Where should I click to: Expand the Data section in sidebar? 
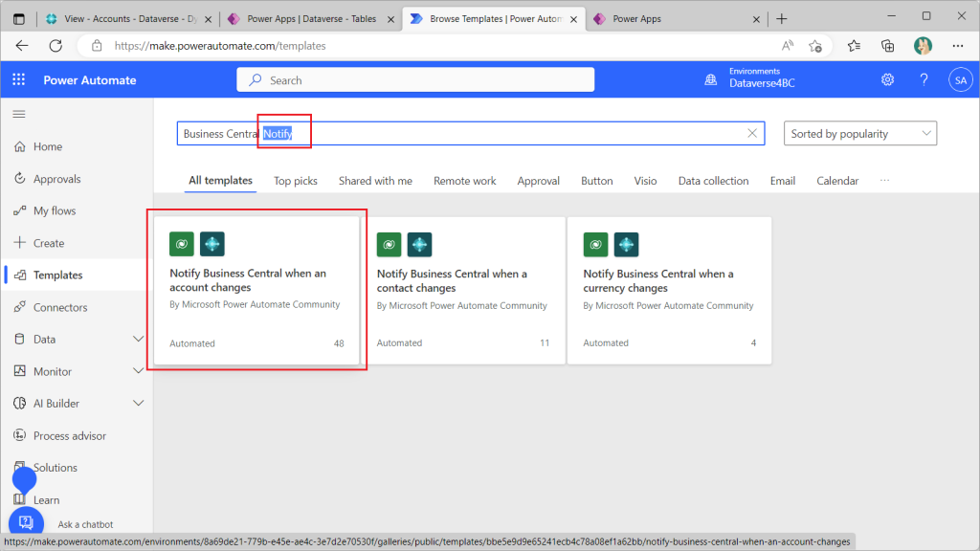[138, 340]
